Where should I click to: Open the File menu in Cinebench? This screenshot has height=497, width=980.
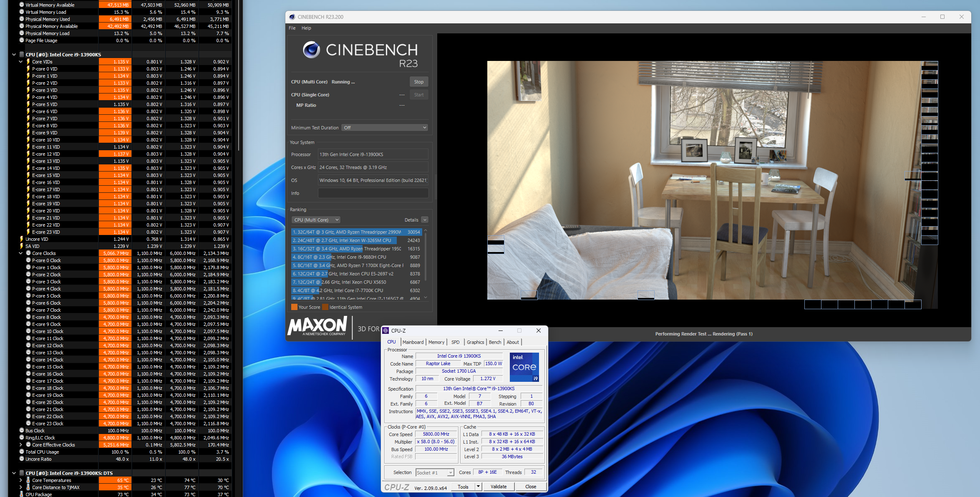coord(292,28)
